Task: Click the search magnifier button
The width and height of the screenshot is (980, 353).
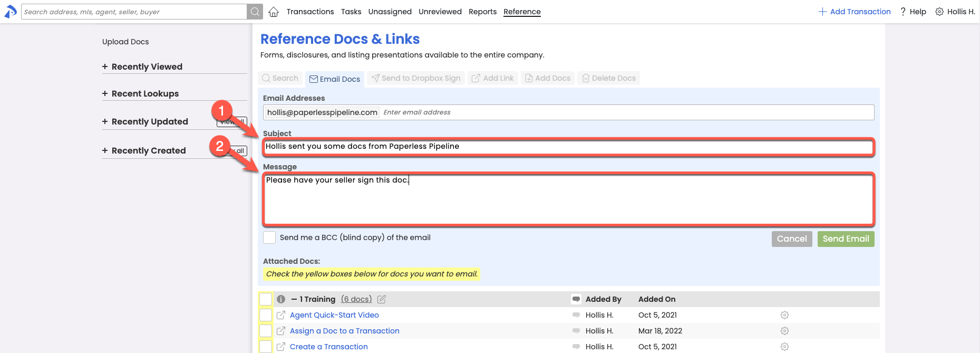Action: [255, 12]
